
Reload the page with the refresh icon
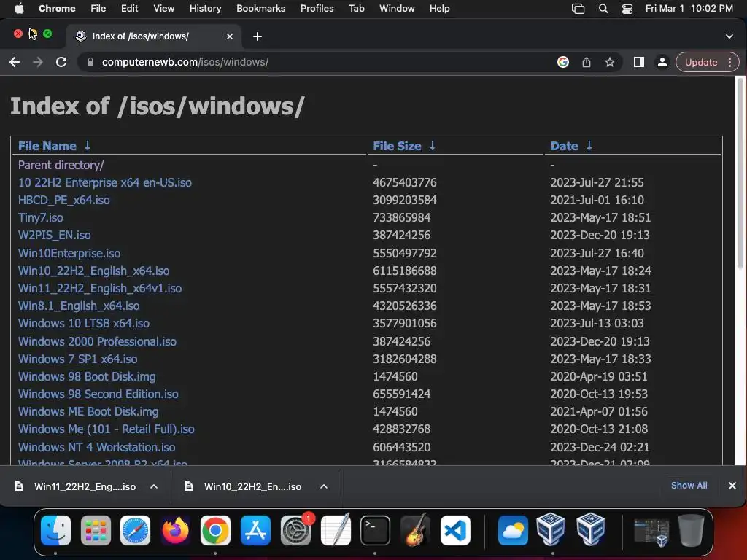(61, 62)
